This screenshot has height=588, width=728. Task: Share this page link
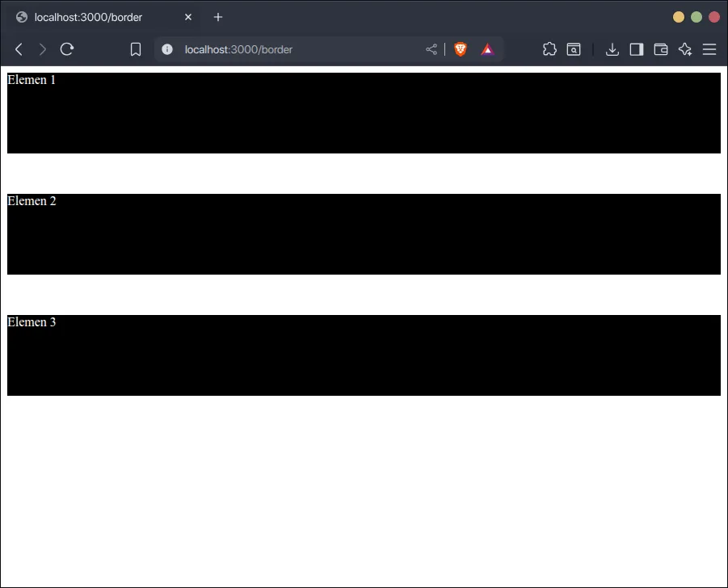click(431, 49)
